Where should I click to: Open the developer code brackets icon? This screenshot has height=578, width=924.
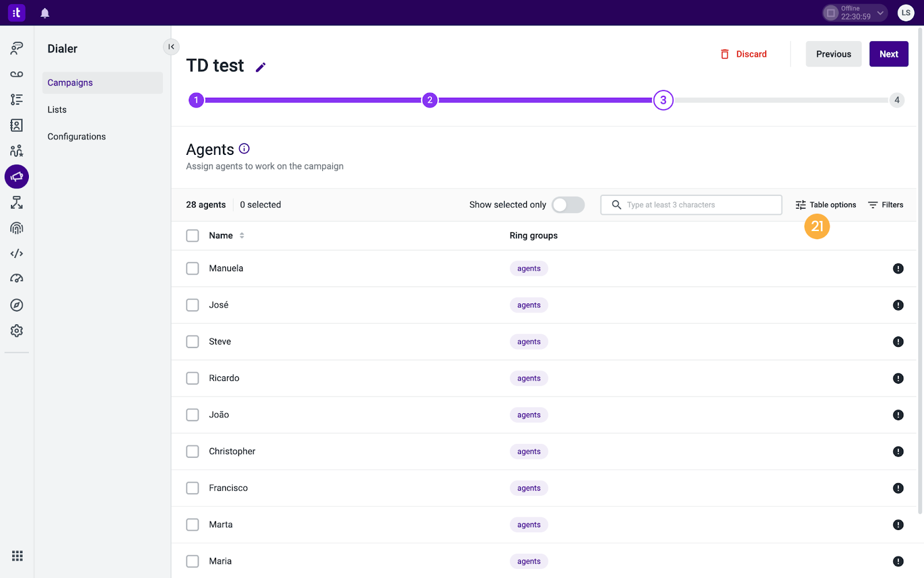(x=17, y=254)
